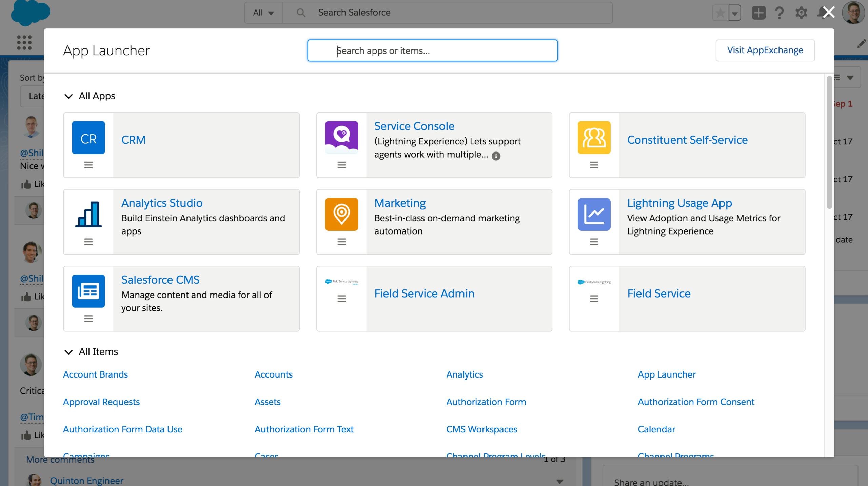The width and height of the screenshot is (868, 486).
Task: Open the Field Service link
Action: (x=659, y=293)
